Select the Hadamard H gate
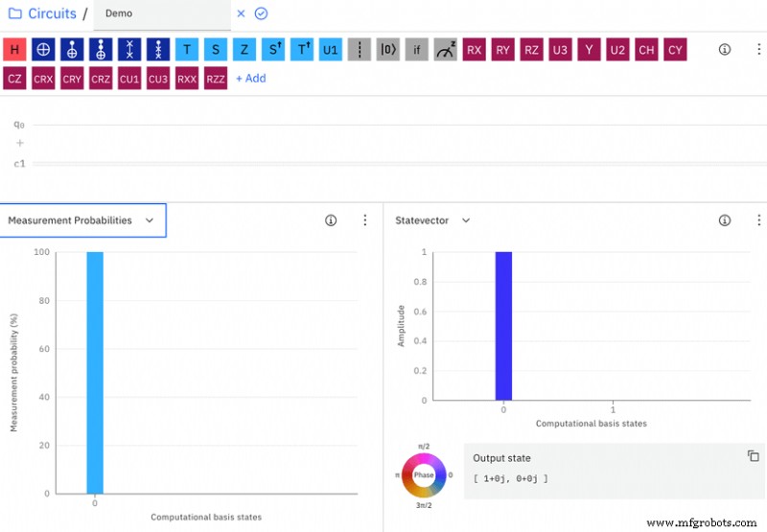This screenshot has height=532, width=767. tap(14, 49)
